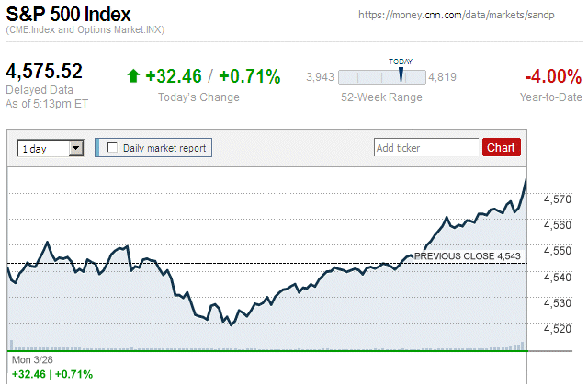This screenshot has width=588, height=386.
Task: Click the green up arrow icon
Action: pyautogui.click(x=133, y=77)
